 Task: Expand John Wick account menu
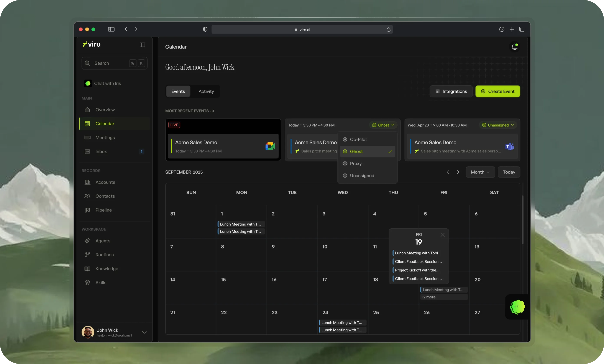(144, 332)
